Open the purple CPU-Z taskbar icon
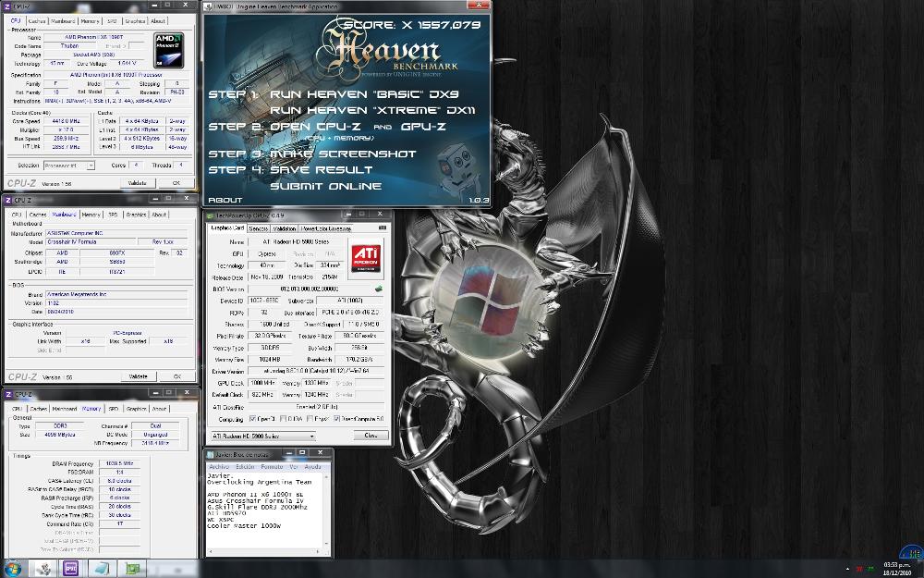 click(71, 569)
